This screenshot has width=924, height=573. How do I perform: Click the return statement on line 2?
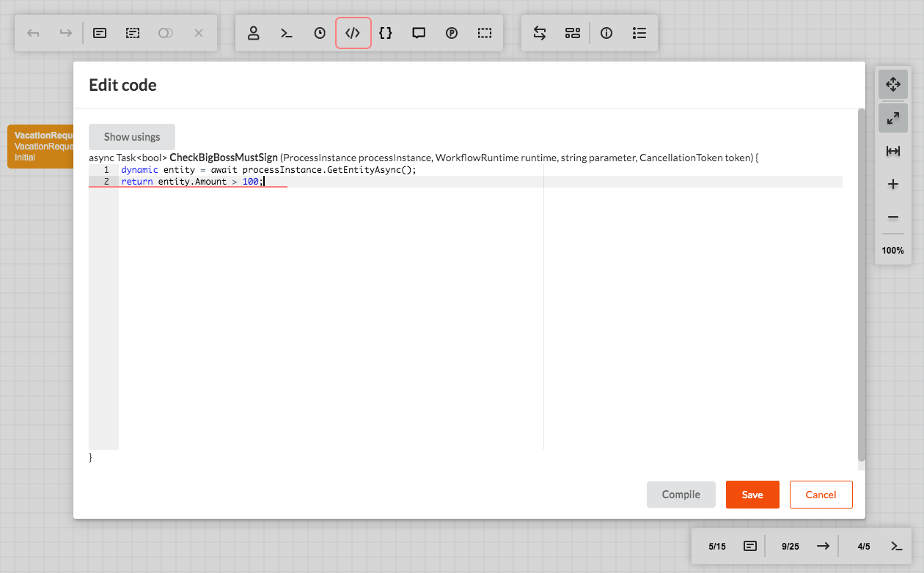pyautogui.click(x=192, y=182)
